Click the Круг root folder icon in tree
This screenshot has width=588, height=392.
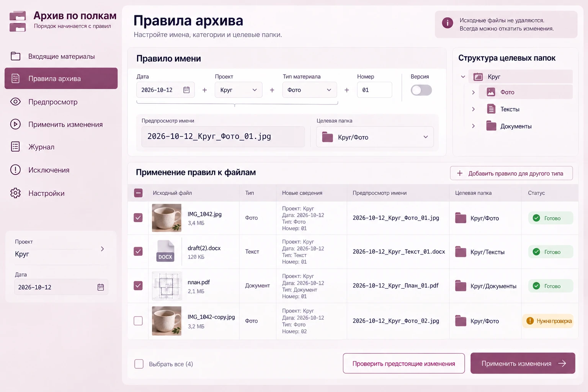click(x=478, y=77)
